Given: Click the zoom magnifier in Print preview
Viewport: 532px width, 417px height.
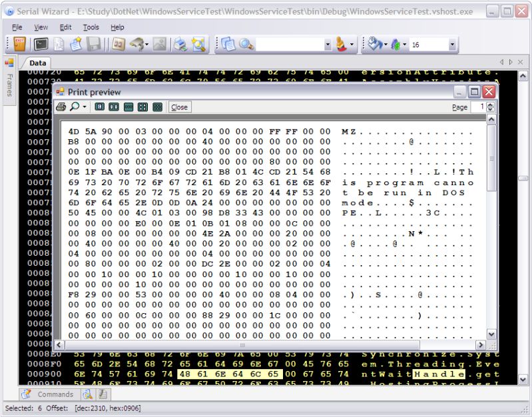Looking at the screenshot, I should tap(75, 107).
